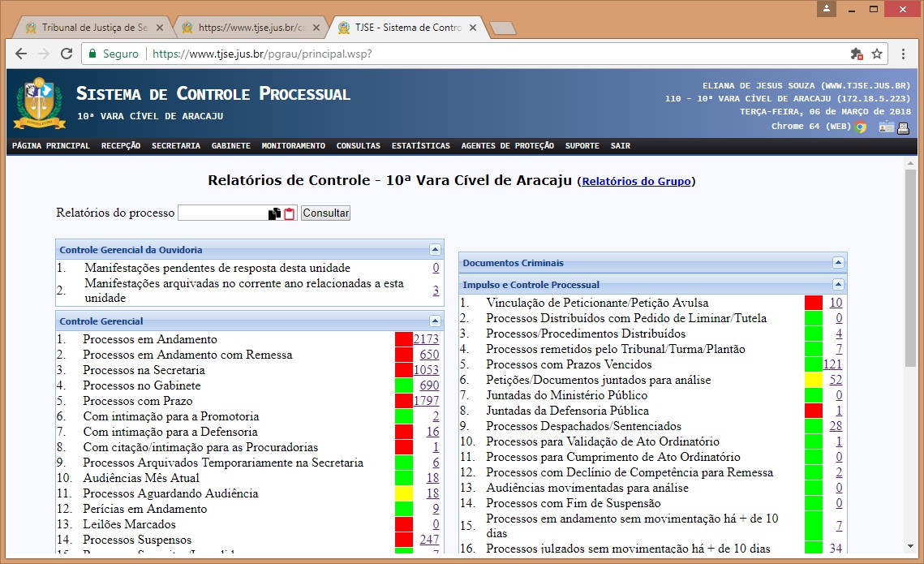Click the Chrome browser icon in header
The image size is (924, 564).
(861, 127)
